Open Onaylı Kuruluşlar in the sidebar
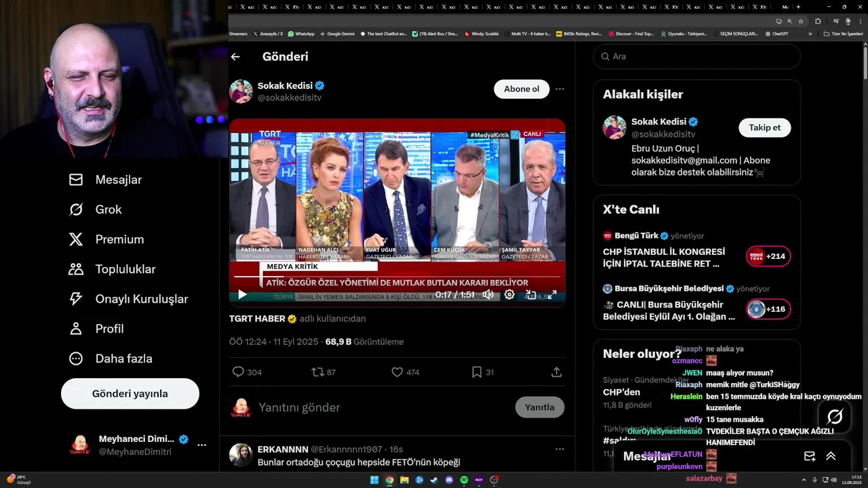Image resolution: width=868 pixels, height=488 pixels. coord(128,299)
